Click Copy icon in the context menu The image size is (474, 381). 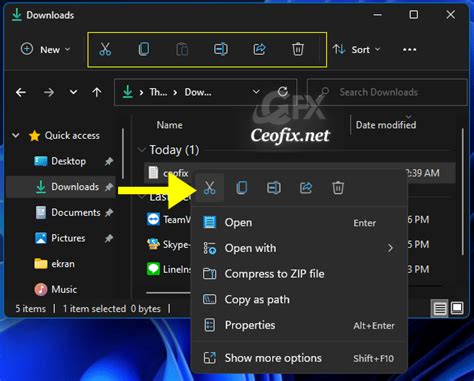242,188
